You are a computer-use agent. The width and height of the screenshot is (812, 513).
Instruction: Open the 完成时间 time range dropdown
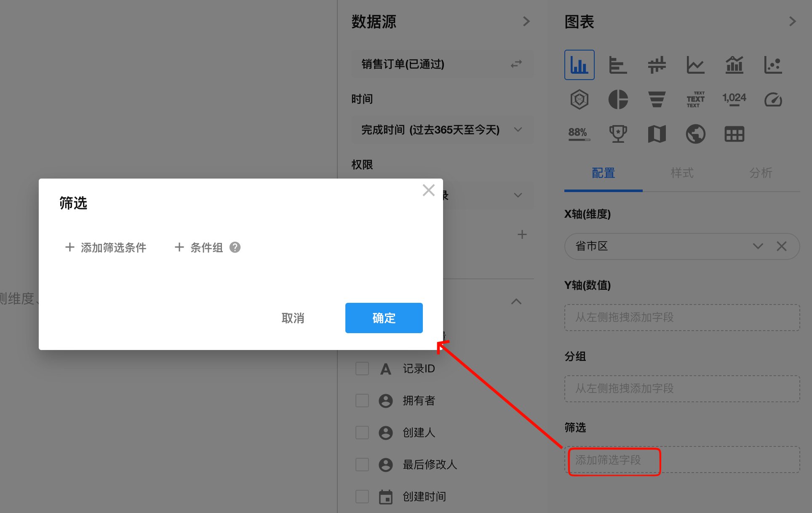click(442, 130)
